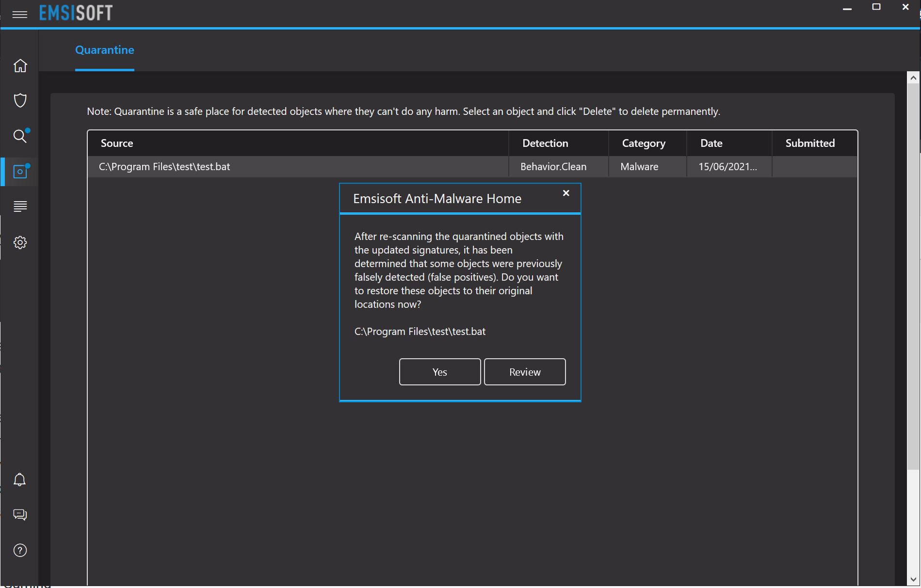Screen dimensions: 921x588
Task: Click the vertical scrollbar thumb
Action: [913, 276]
